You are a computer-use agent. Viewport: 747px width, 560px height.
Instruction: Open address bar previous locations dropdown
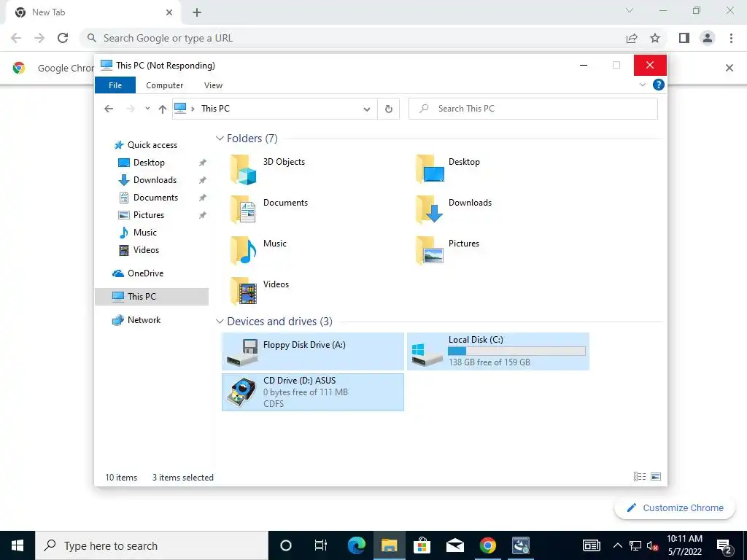click(367, 109)
